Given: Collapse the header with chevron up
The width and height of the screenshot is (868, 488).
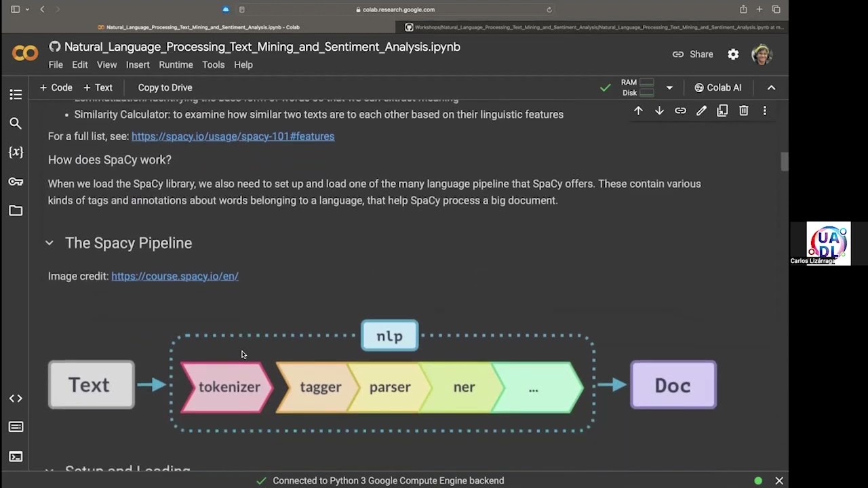Looking at the screenshot, I should coord(771,87).
